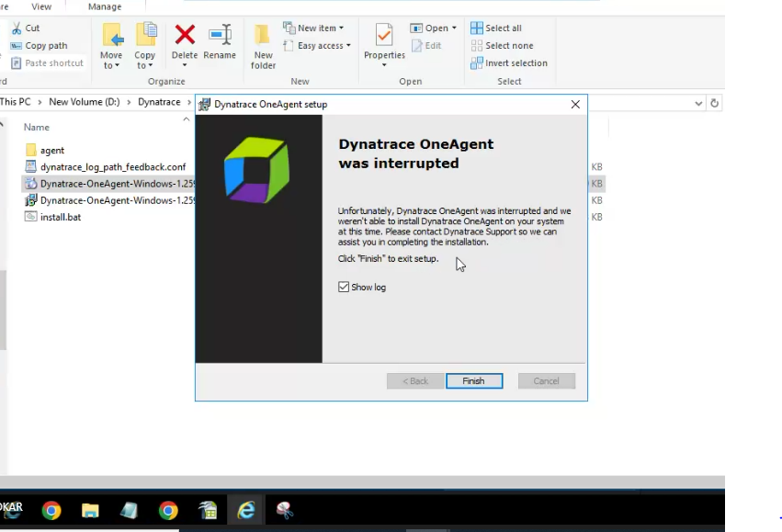Uncheck the Show log checkbox
Viewport: 782px width, 532px height.
344,288
